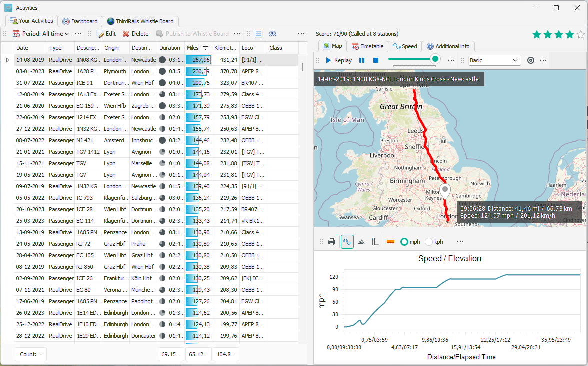The image size is (588, 366).
Task: Select the mph radio button
Action: (x=404, y=242)
